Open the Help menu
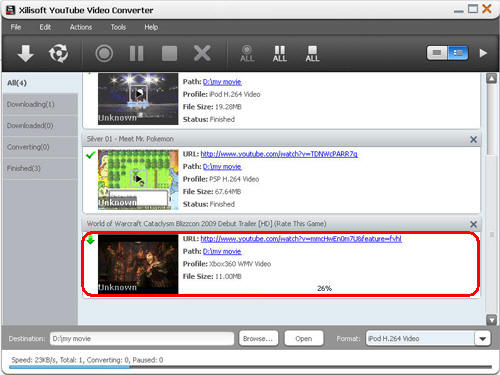500x375 pixels. pyautogui.click(x=151, y=27)
